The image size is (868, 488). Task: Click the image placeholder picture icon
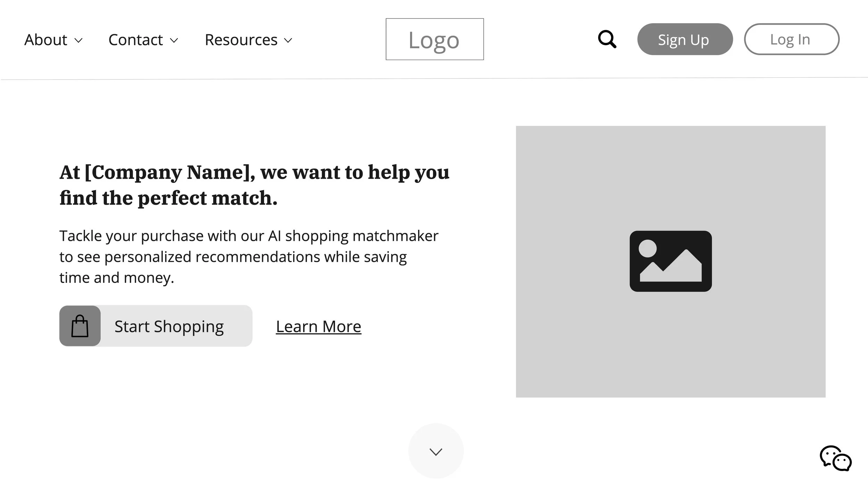[670, 261]
